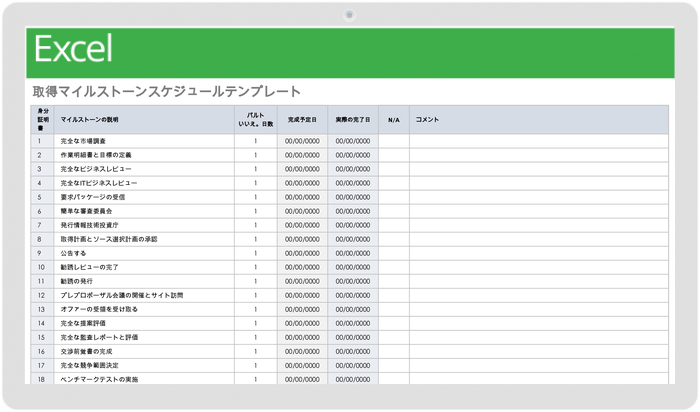Click the empty コメント cell in row 1
The width and height of the screenshot is (700, 412).
click(x=539, y=141)
